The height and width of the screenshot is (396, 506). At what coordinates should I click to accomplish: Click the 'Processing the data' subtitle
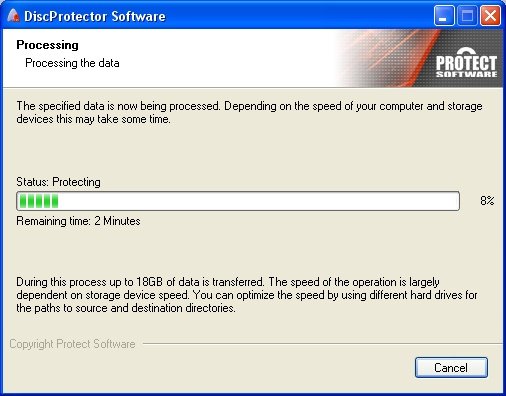click(x=72, y=63)
